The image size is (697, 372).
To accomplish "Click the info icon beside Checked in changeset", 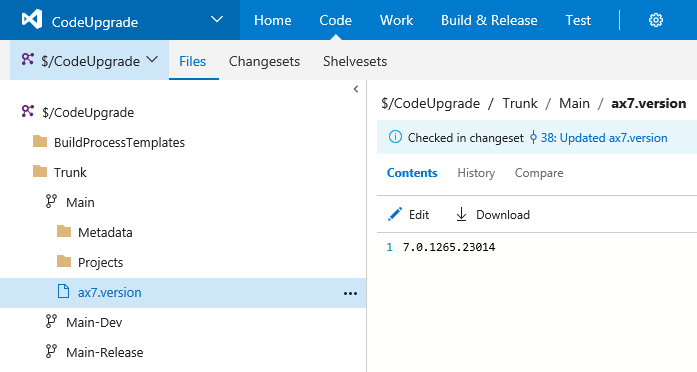I will 395,137.
